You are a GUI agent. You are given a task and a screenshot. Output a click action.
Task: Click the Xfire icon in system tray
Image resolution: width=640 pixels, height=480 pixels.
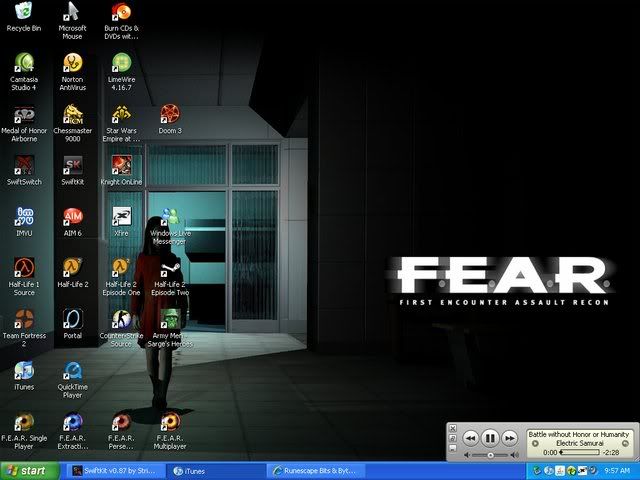(x=582, y=471)
